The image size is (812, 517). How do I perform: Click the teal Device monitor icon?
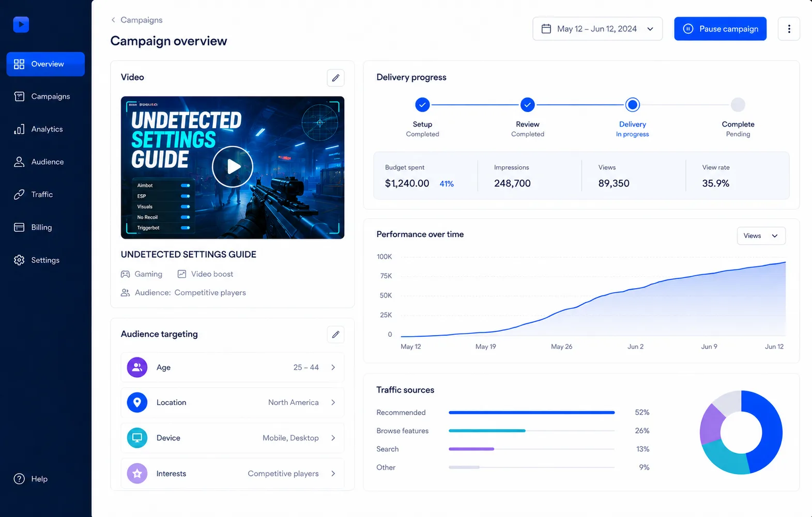tap(137, 438)
